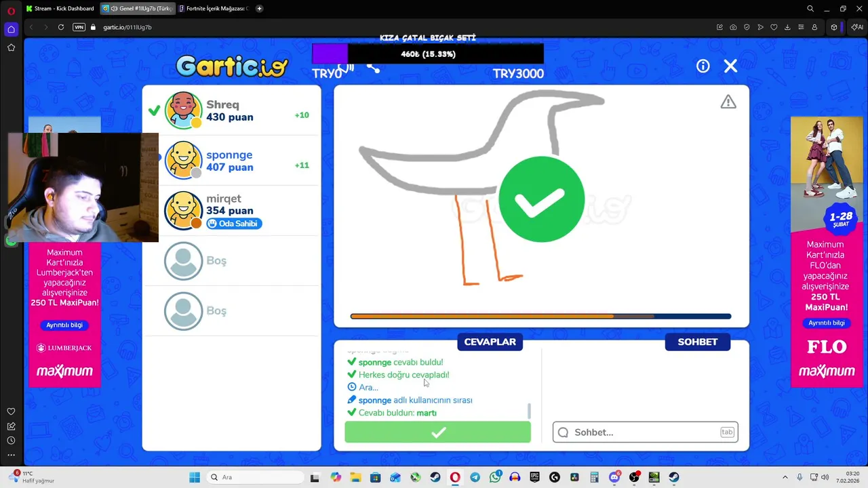The height and width of the screenshot is (488, 868).
Task: Open Discord from the taskbar
Action: pos(614,477)
